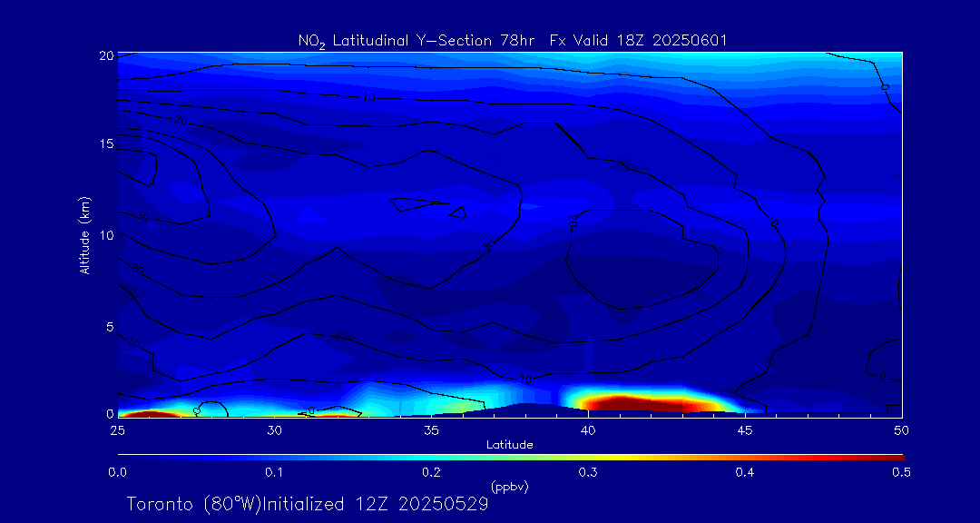Screen dimensions: 980x523
Task: Click the '(ppbv)' units label
Action: pos(509,487)
